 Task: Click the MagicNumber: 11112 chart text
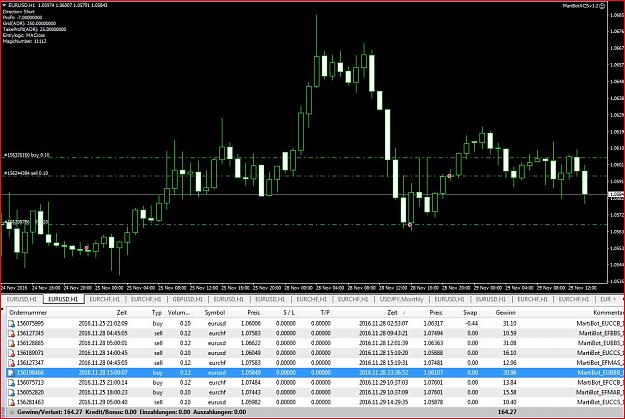coord(24,41)
